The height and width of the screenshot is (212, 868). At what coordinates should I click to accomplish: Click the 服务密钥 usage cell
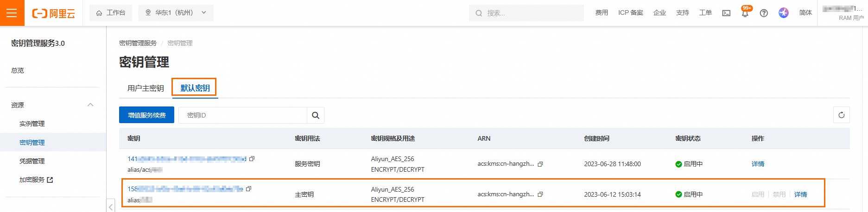(307, 164)
